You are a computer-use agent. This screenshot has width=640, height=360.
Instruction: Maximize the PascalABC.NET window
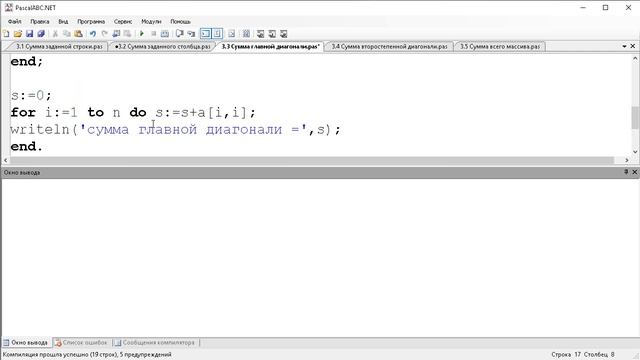606,8
